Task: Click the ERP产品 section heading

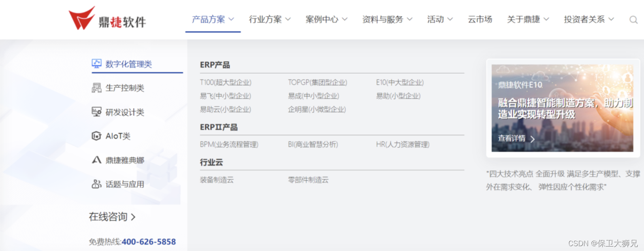Action: coord(215,65)
